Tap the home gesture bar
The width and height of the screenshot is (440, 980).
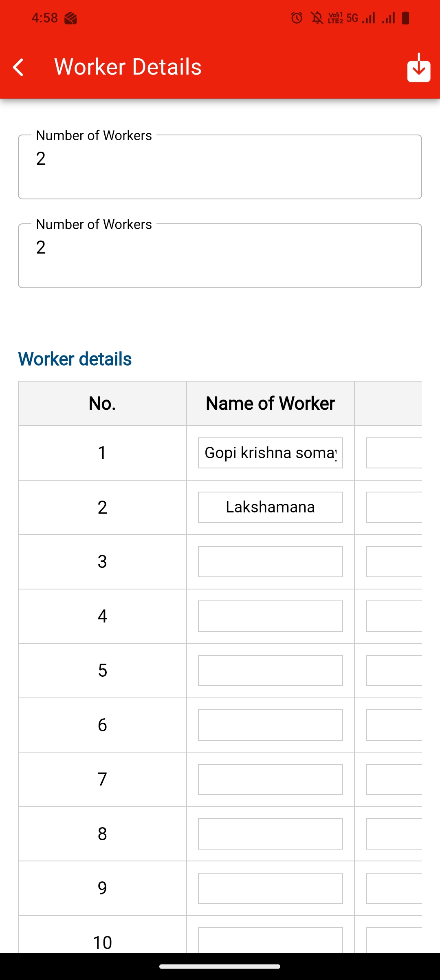coord(220,966)
